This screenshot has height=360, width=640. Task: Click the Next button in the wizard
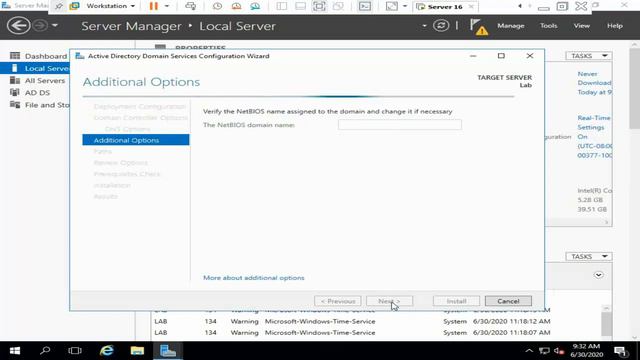pyautogui.click(x=389, y=301)
